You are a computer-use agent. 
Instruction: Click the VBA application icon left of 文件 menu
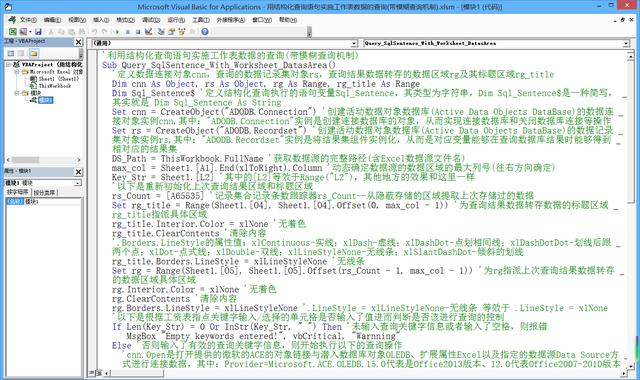(x=12, y=19)
